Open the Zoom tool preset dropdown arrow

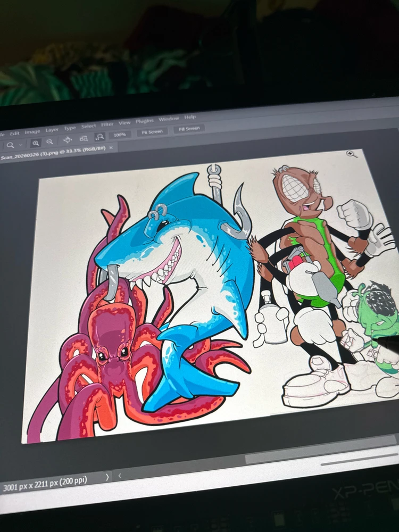pyautogui.click(x=20, y=145)
